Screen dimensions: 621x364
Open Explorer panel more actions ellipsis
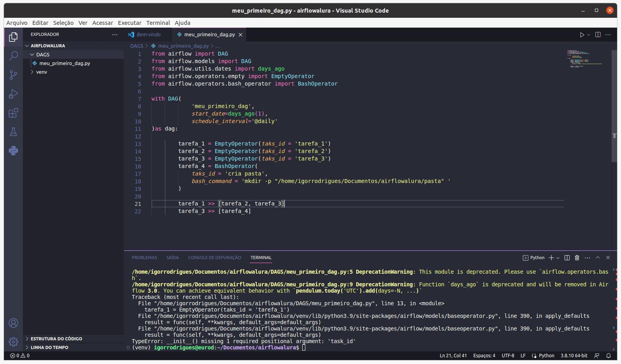(115, 35)
